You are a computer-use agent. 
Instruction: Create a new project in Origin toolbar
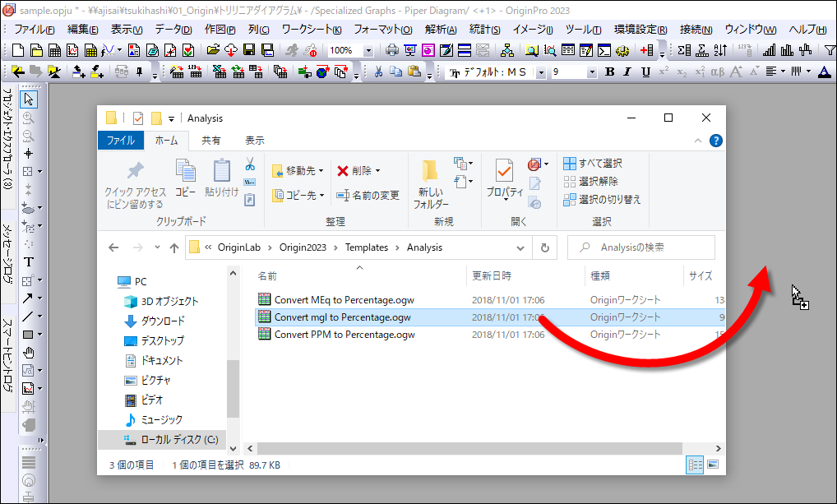coord(18,50)
